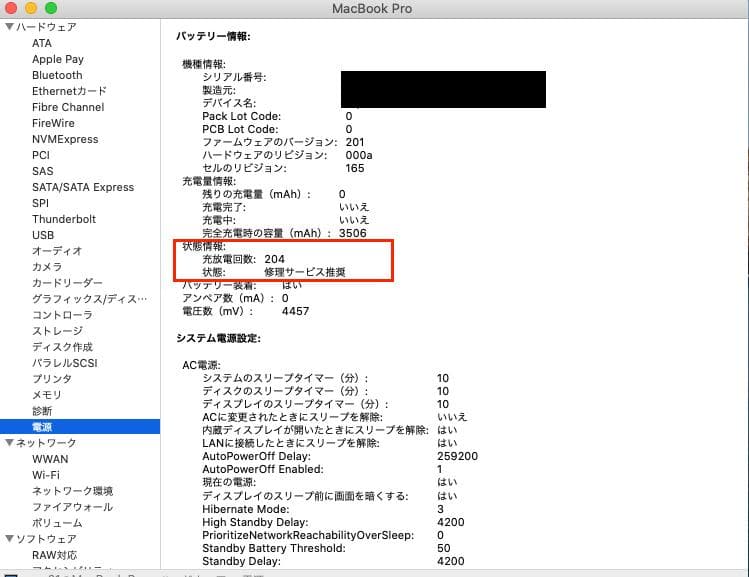749x577 pixels.
Task: Select SAS in the sidebar
Action: coord(43,171)
